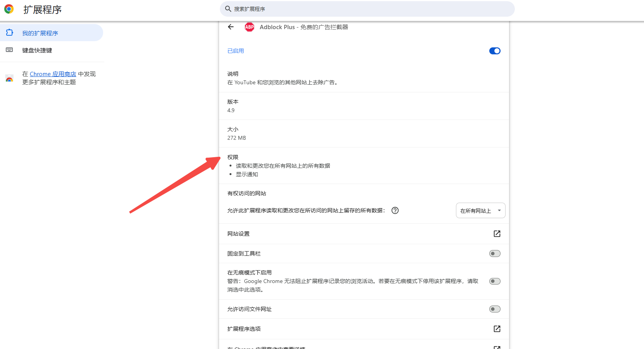Open 扩展程序选项 external link icon

point(497,329)
